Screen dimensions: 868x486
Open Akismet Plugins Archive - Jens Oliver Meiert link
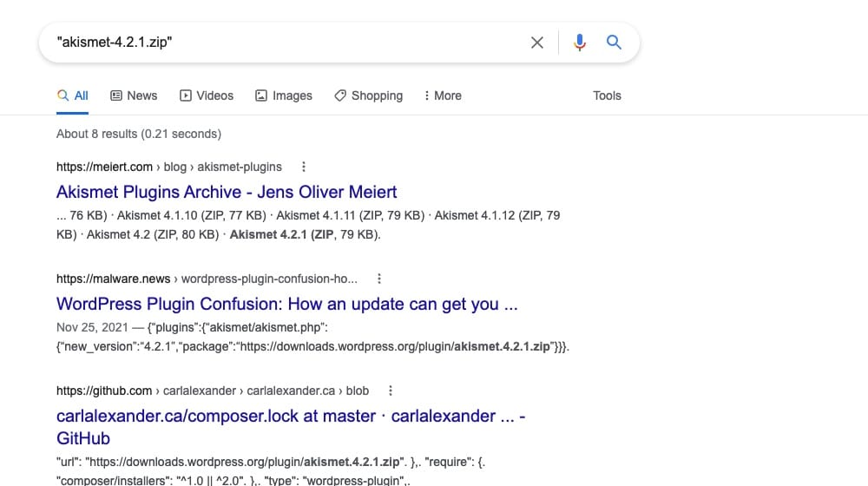227,192
